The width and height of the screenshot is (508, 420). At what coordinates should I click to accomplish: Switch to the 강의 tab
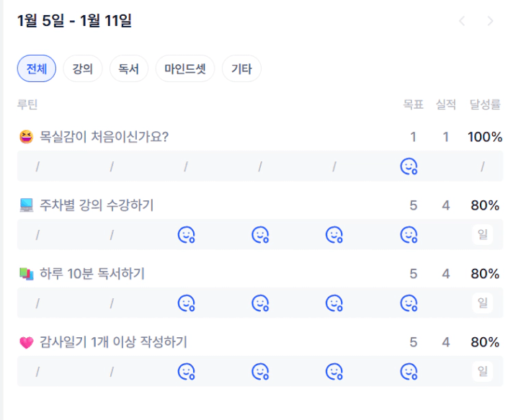tap(83, 69)
